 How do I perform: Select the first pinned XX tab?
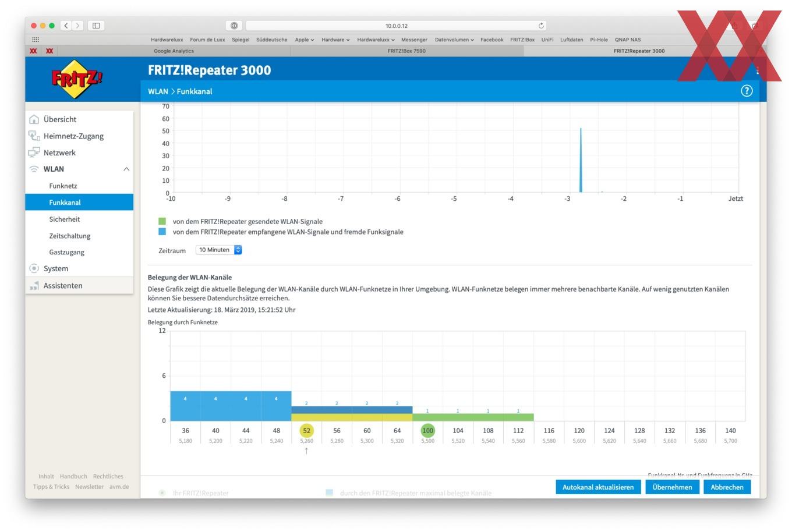(33, 51)
